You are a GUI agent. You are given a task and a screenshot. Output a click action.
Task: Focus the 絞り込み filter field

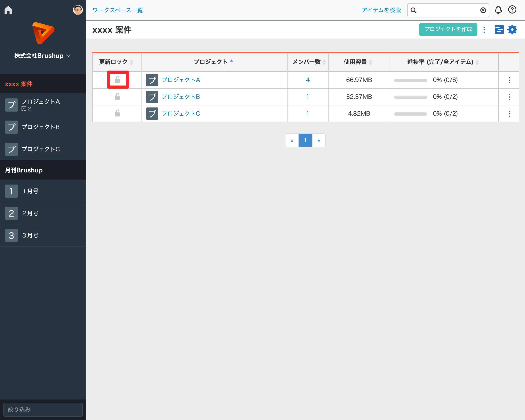43,410
